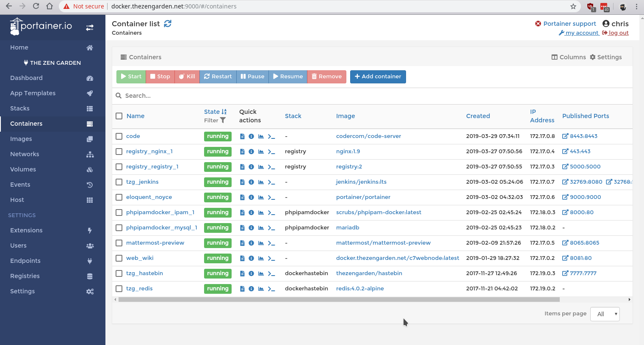Screen dimensions: 644x345
Task: Open console icon for tzg_redis
Action: [x=271, y=289]
